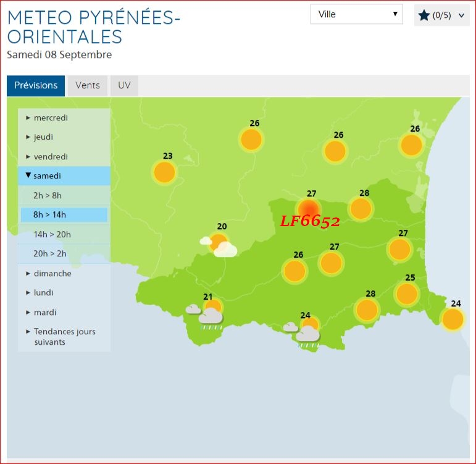Expand mercredi forecast

[x=64, y=117]
